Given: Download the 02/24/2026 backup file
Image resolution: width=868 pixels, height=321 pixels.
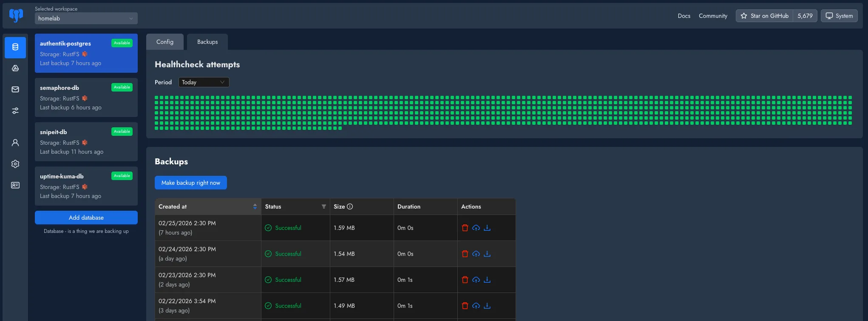Looking at the screenshot, I should pyautogui.click(x=487, y=254).
